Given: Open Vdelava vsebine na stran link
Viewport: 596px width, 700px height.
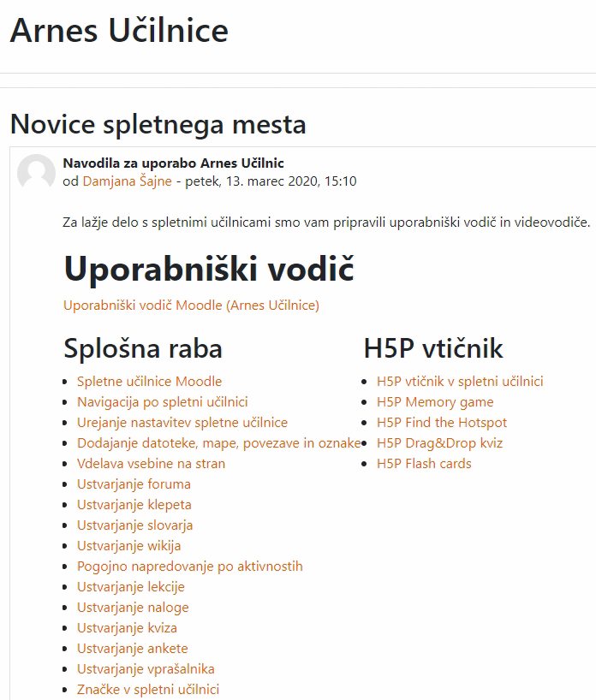Looking at the screenshot, I should pos(151,464).
